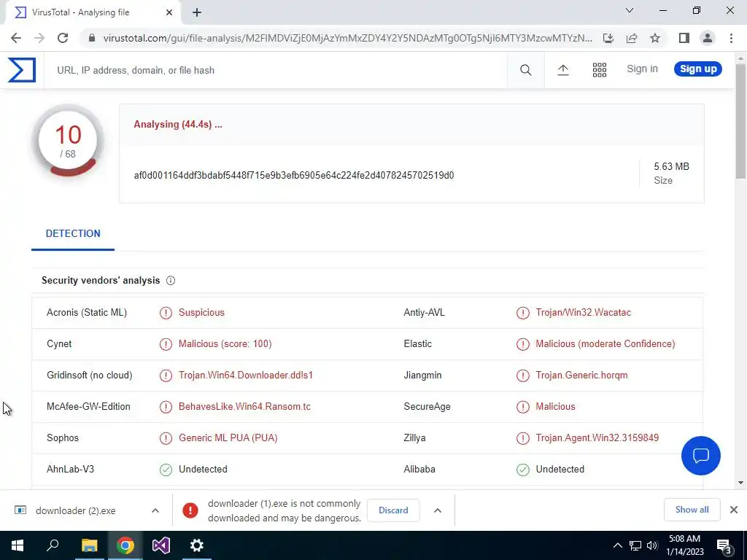The height and width of the screenshot is (560, 747).
Task: Click the search magnifier icon
Action: pos(525,70)
